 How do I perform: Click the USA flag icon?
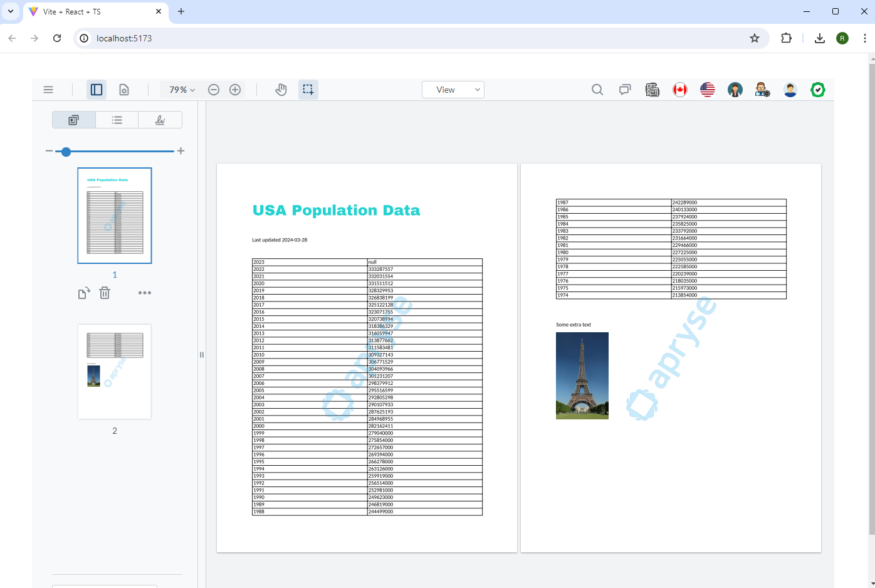click(x=708, y=90)
